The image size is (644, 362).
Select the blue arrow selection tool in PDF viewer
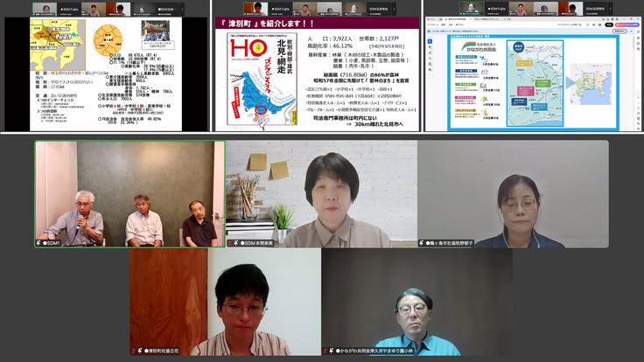coord(431,40)
